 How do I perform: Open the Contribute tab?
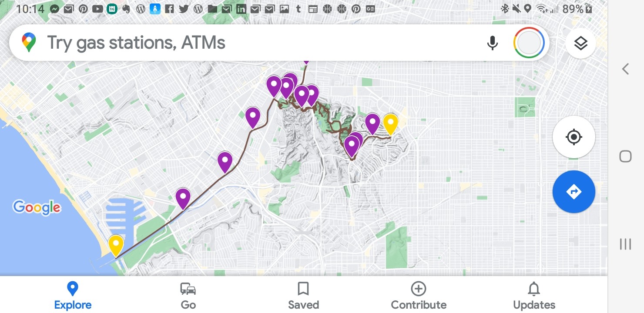(x=419, y=296)
